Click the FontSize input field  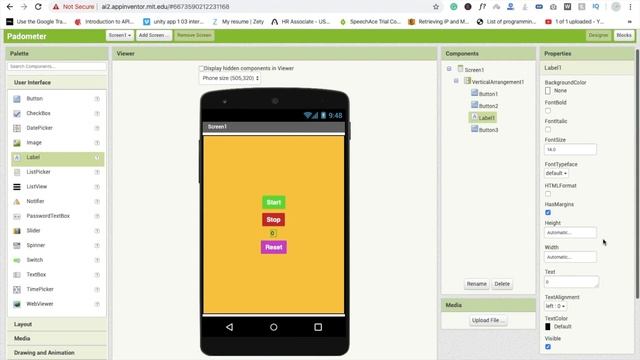point(570,150)
